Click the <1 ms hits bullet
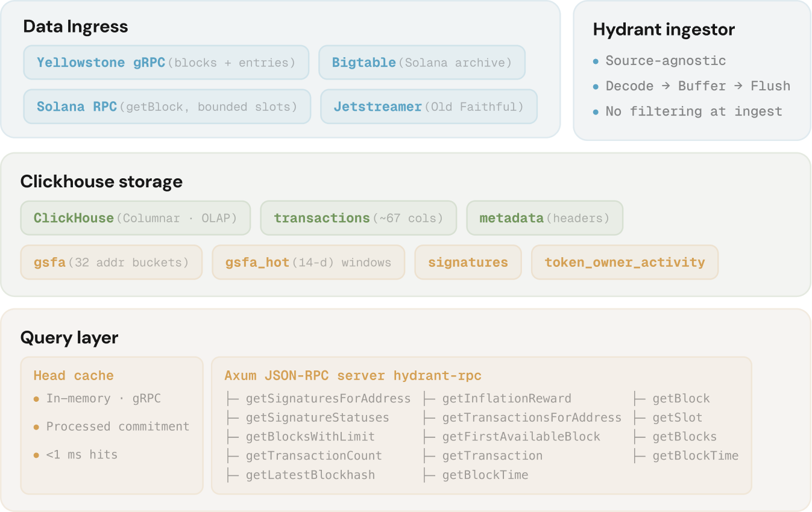 (75, 454)
